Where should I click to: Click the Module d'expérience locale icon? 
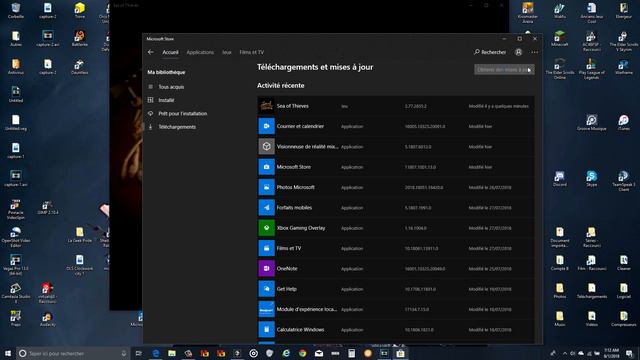click(x=267, y=309)
